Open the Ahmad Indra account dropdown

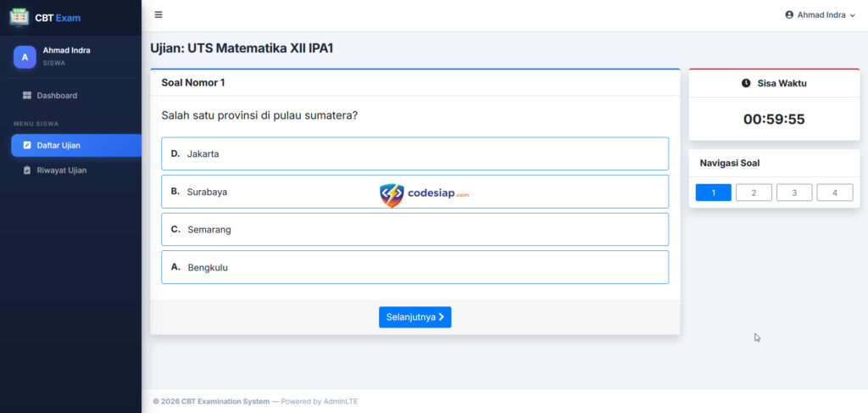(821, 15)
